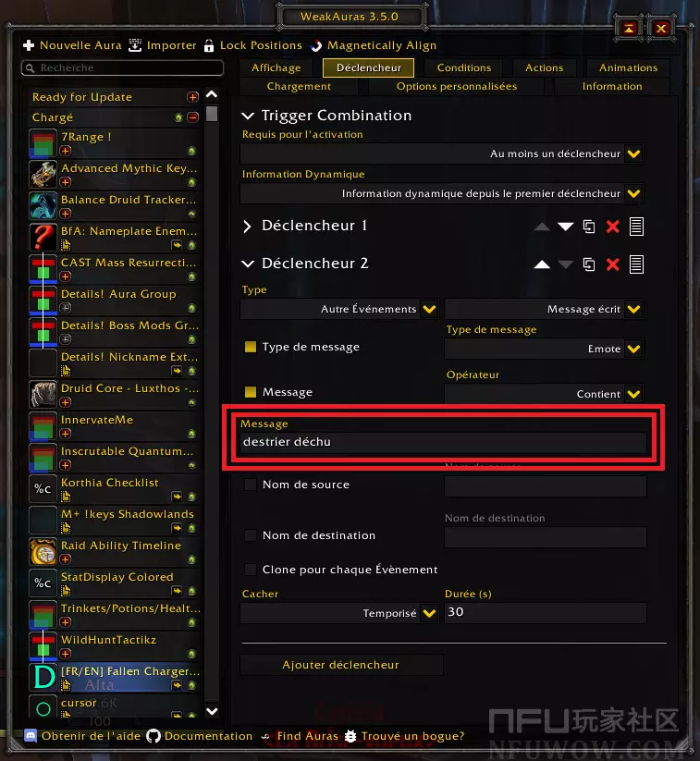This screenshot has height=761, width=700.
Task: Switch to the Conditions tab
Action: tap(464, 68)
